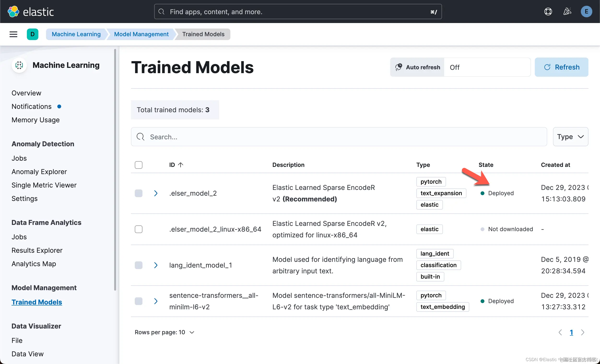The height and width of the screenshot is (364, 600).
Task: Check the .elser_model_2_linux-x86_64 row checkbox
Action: [x=139, y=229]
